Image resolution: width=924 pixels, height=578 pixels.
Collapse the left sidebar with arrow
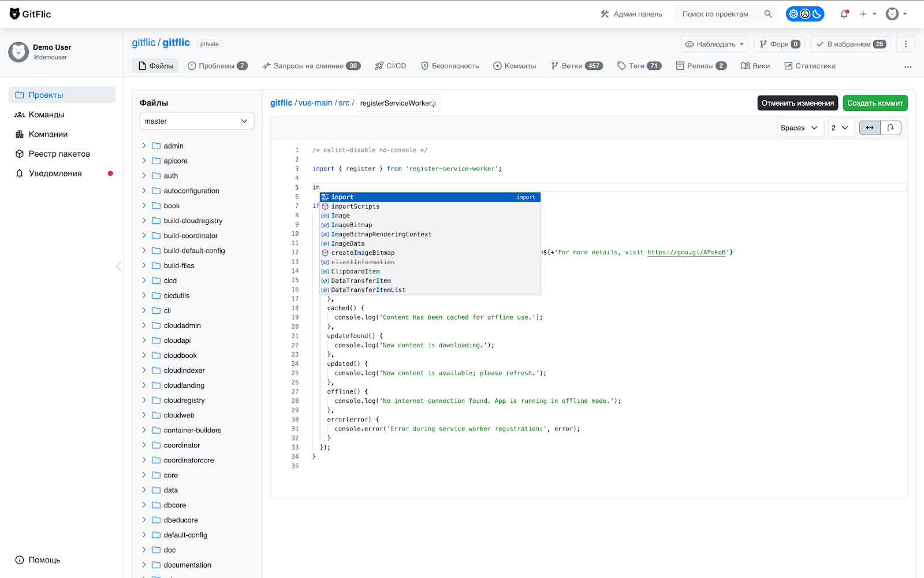click(118, 266)
